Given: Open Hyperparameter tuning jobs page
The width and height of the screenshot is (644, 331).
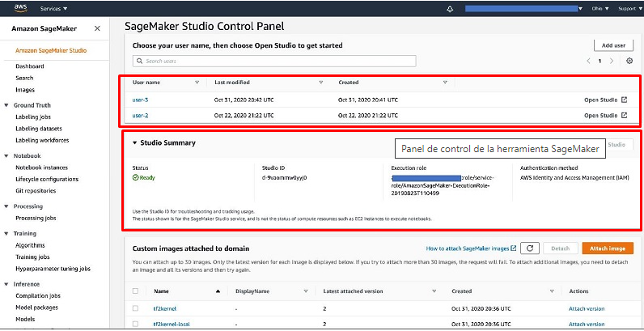Looking at the screenshot, I should 53,269.
